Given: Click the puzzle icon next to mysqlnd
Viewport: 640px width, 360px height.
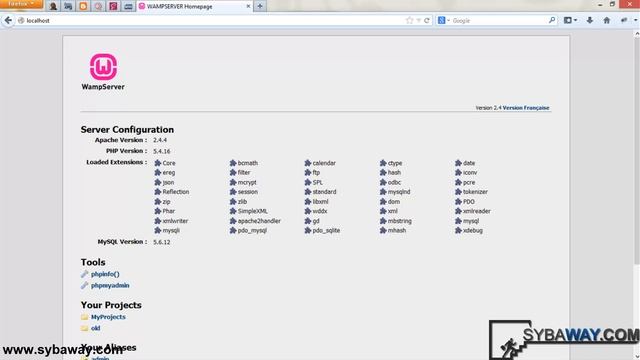Looking at the screenshot, I should (x=383, y=191).
